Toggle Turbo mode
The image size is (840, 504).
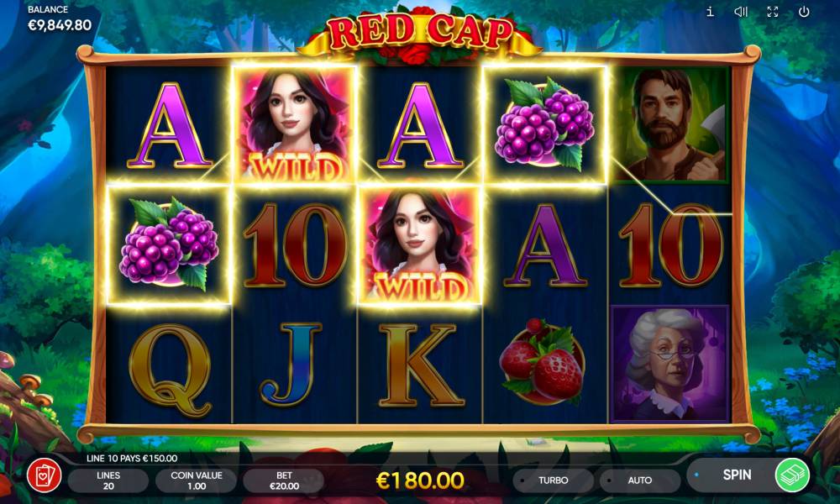click(554, 480)
